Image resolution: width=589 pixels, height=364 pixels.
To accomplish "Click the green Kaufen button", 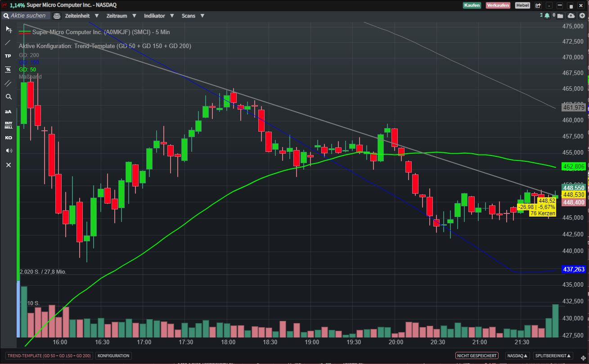I will click(x=472, y=5).
